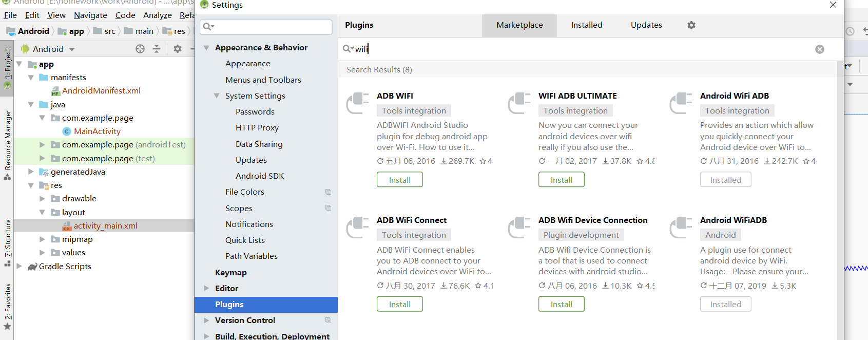The height and width of the screenshot is (340, 868).
Task: Expand com.example.page (androidTest) package
Action: point(42,145)
